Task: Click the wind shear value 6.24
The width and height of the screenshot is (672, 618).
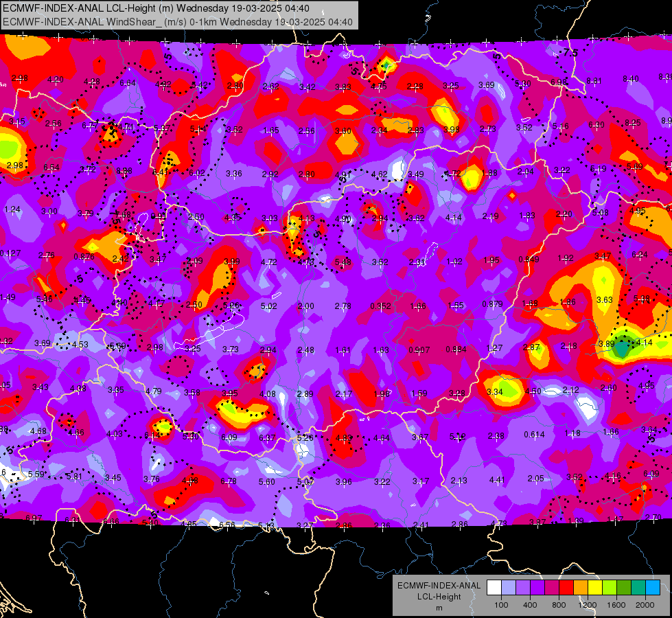Action: point(640,254)
